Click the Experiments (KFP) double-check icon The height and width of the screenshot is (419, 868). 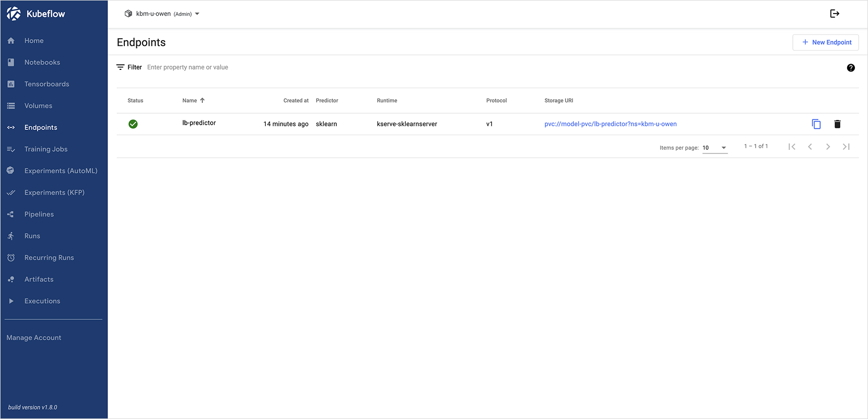(x=11, y=193)
